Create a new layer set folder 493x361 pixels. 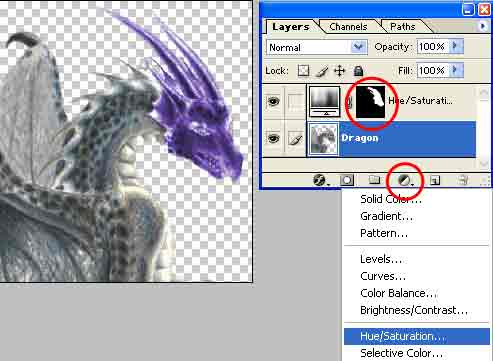click(374, 180)
